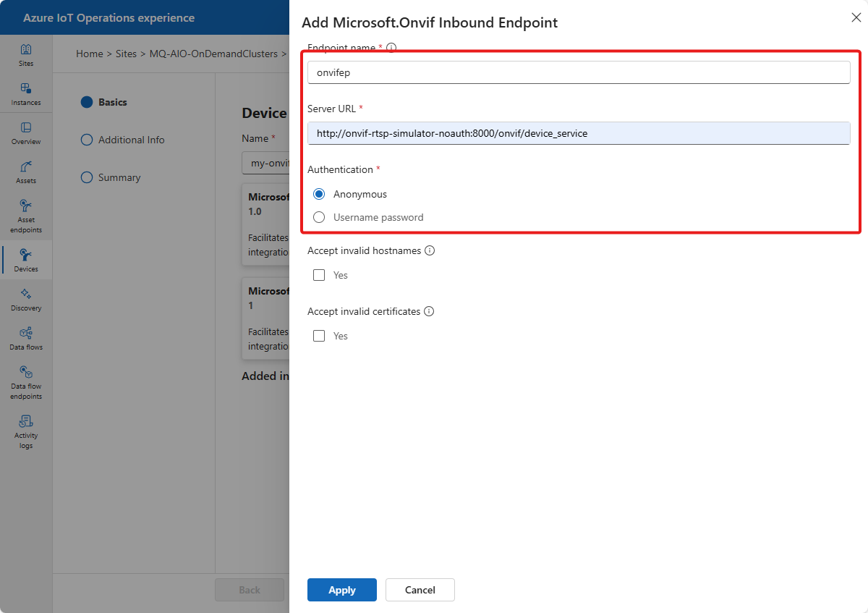
Task: Select Anonymous authentication
Action: pos(319,194)
